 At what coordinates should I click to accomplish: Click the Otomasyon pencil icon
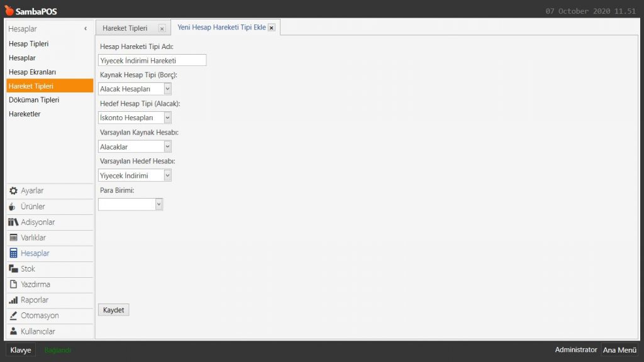tap(13, 316)
